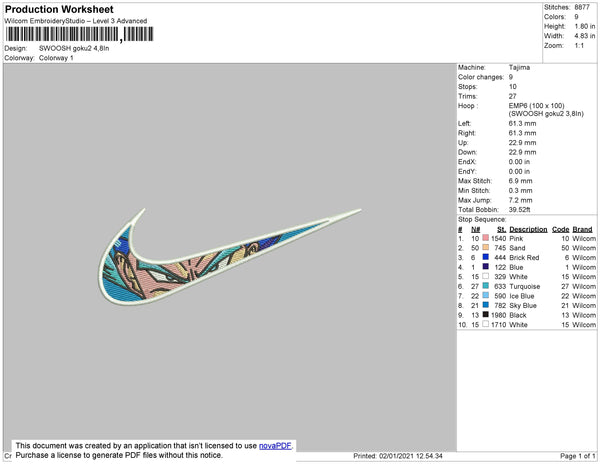Click the min stitch value '0.3 mm'
Screen dimensions: 600x464
tap(520, 190)
